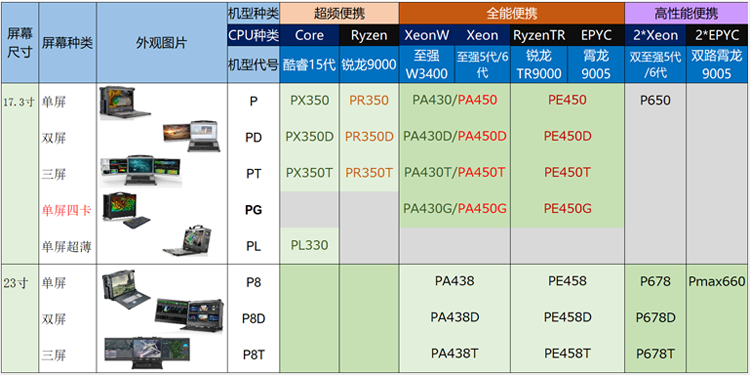Click the PL330 model cell

309,245
